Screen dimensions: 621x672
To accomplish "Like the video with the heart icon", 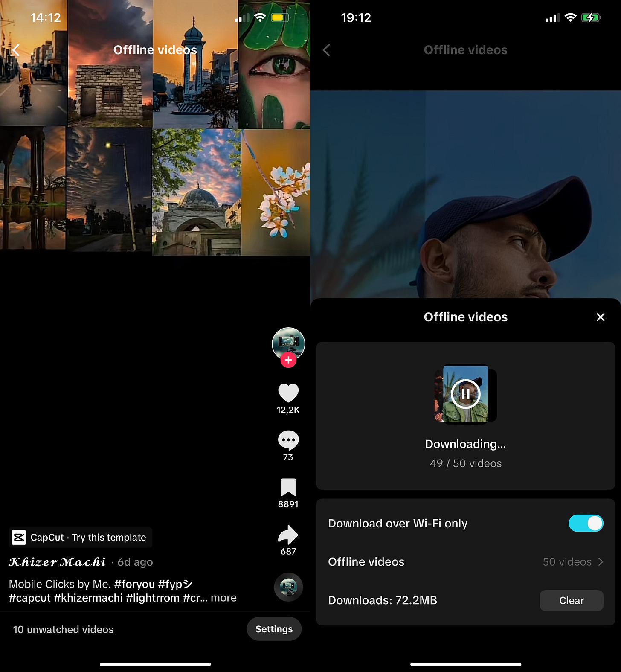I will 288,393.
